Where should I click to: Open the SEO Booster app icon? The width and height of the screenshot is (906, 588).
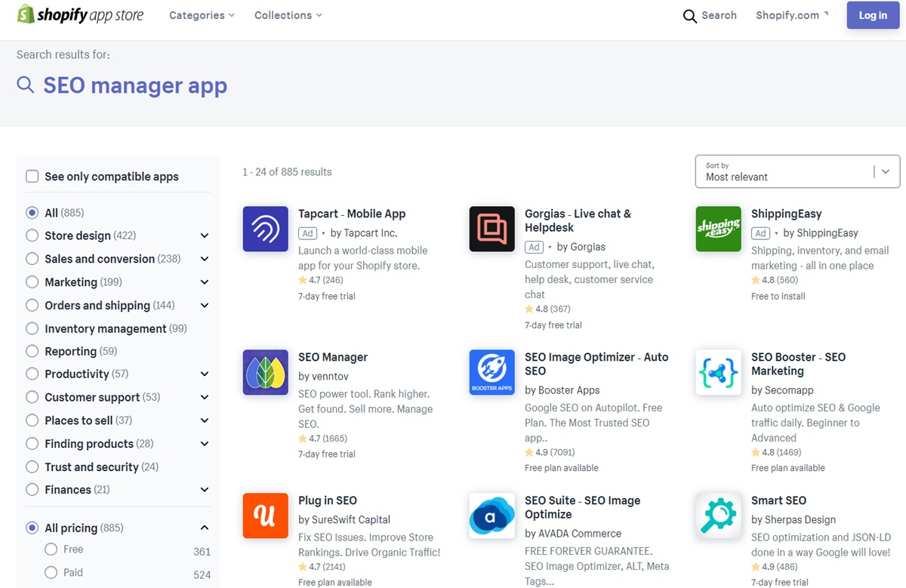tap(718, 372)
